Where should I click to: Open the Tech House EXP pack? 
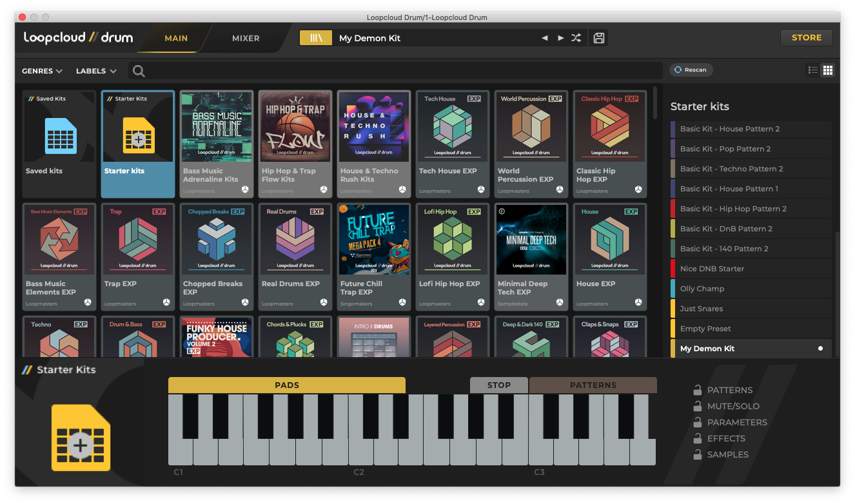coord(453,144)
